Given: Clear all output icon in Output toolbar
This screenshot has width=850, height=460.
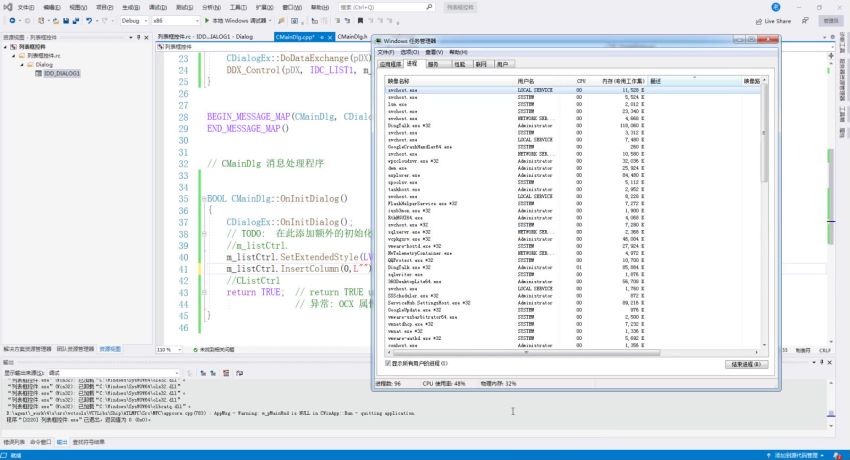Looking at the screenshot, I should (226, 373).
